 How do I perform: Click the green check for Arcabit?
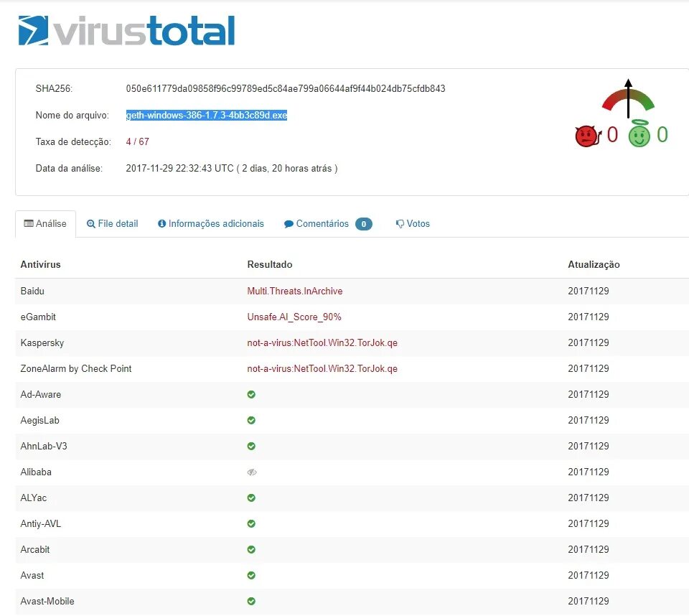pos(251,550)
